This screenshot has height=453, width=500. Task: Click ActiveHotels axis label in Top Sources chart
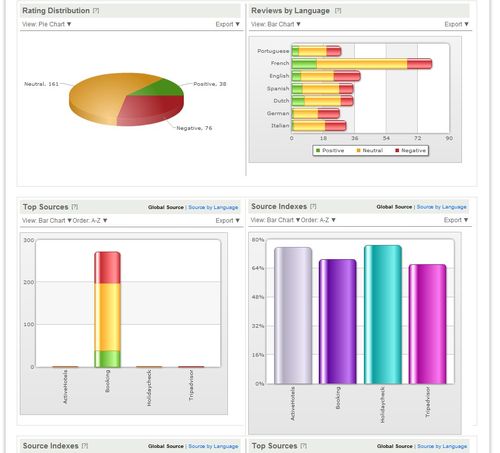[65, 387]
